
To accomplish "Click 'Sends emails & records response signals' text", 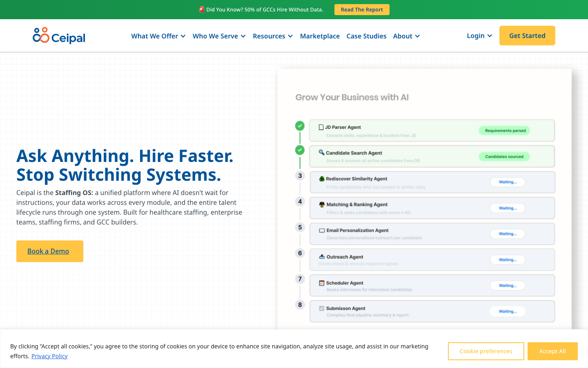I will point(359,264).
